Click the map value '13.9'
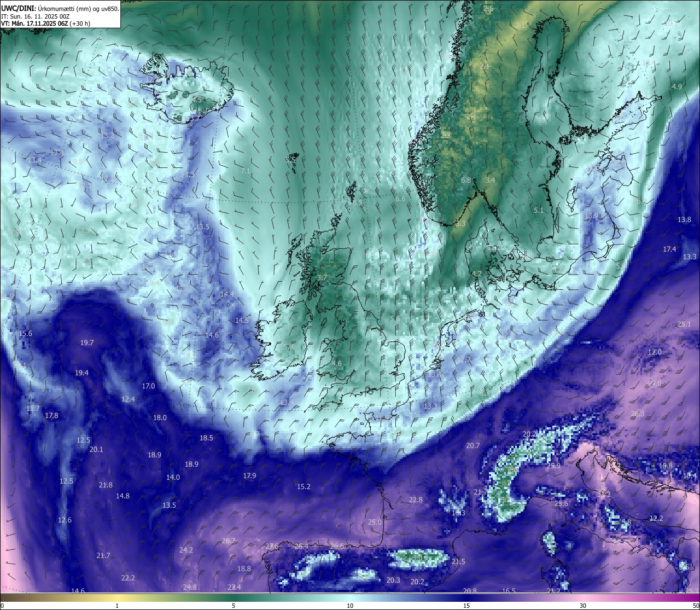The height and width of the screenshot is (610, 700). tap(591, 216)
